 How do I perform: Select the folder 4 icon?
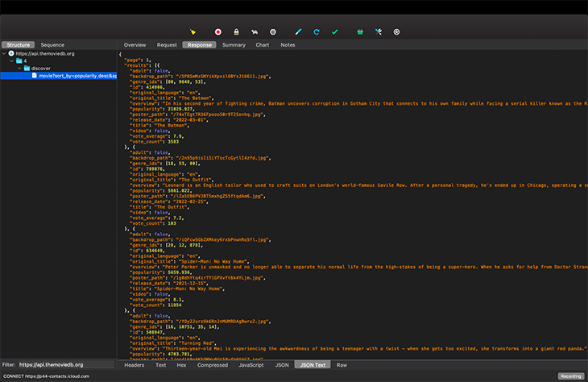(x=19, y=60)
